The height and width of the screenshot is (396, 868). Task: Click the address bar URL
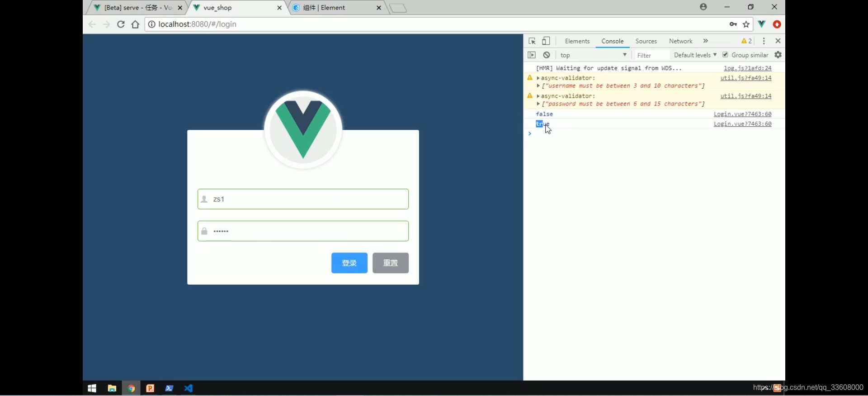click(x=198, y=24)
